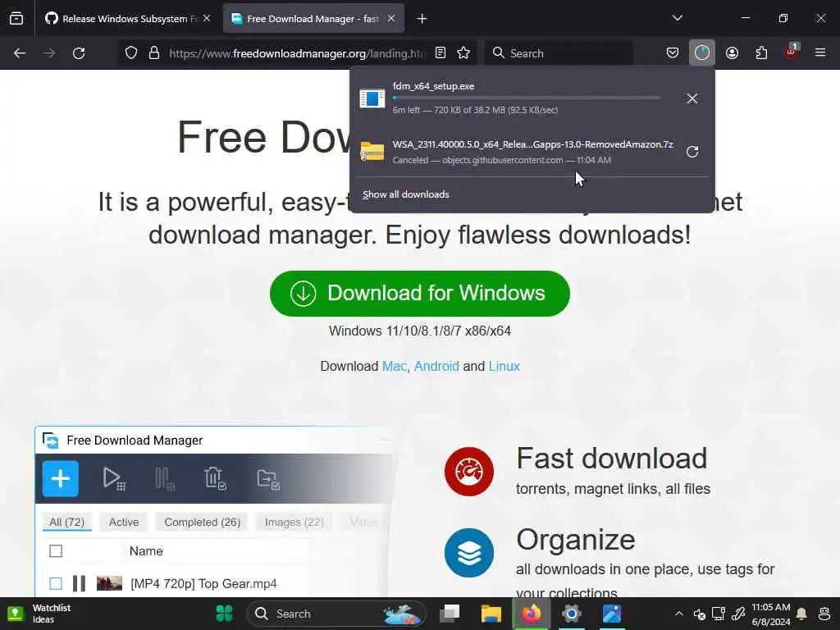Open the clock showing 11:05 AM
This screenshot has height=630, width=840.
click(x=770, y=614)
